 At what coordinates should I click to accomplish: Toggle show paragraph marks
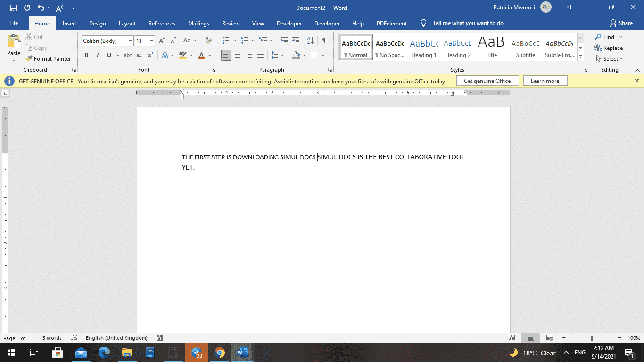point(324,41)
